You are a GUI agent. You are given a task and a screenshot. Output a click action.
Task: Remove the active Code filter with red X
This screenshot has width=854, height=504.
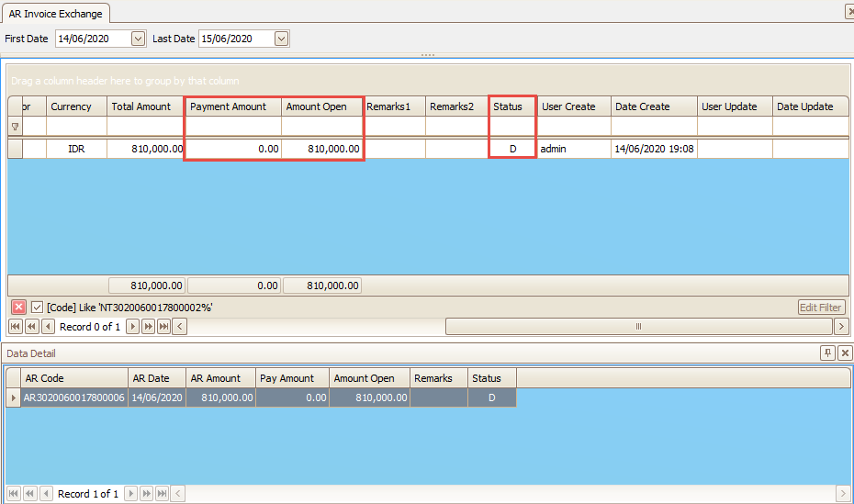click(18, 307)
